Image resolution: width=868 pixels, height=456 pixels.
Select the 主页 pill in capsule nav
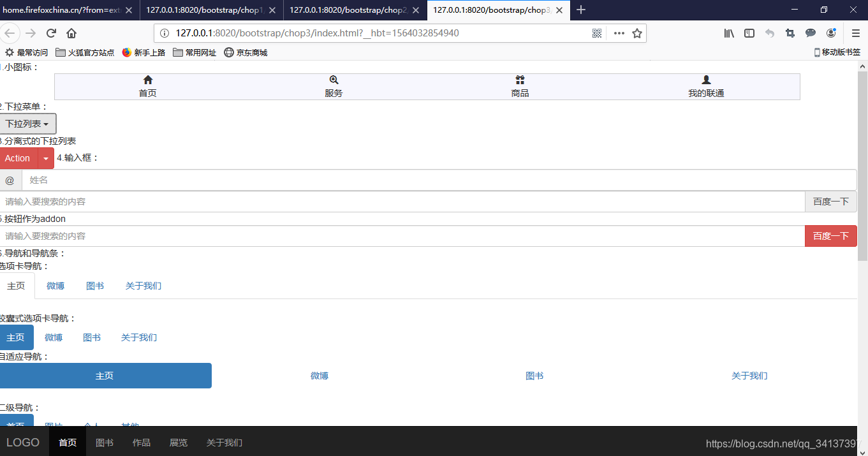[16, 337]
